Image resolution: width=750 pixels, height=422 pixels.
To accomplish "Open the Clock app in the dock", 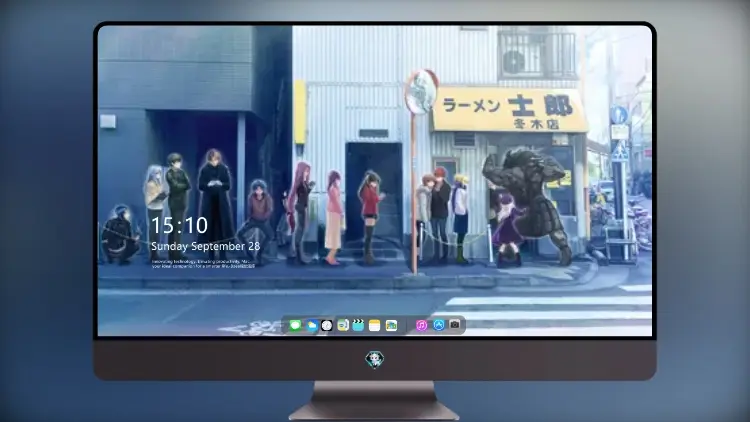I will click(x=327, y=326).
